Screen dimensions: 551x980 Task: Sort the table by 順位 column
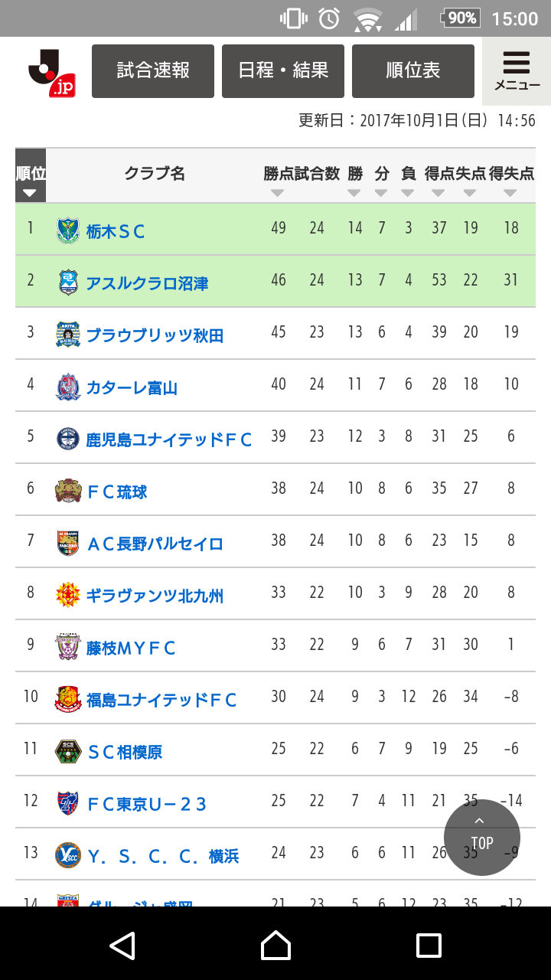tap(31, 181)
